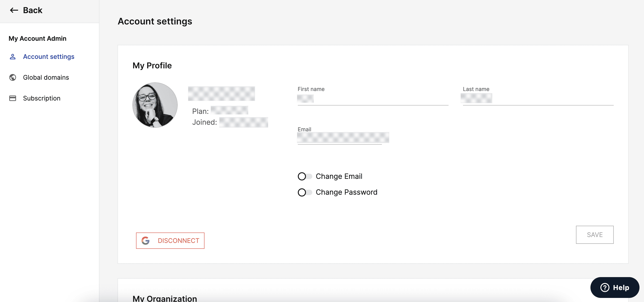Toggle the Change Email switch
This screenshot has height=302, width=644.
305,177
